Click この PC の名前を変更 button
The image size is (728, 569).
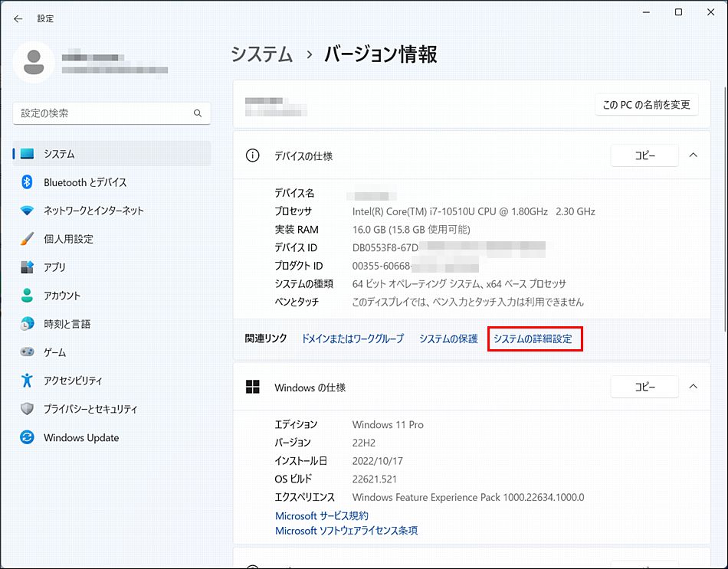point(647,105)
